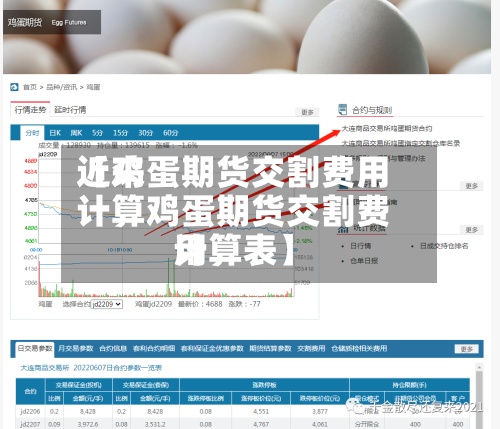Open 大连商品交易所鸡蛋指定交割仓库名录 link
The width and height of the screenshot is (500, 429).
401,143
